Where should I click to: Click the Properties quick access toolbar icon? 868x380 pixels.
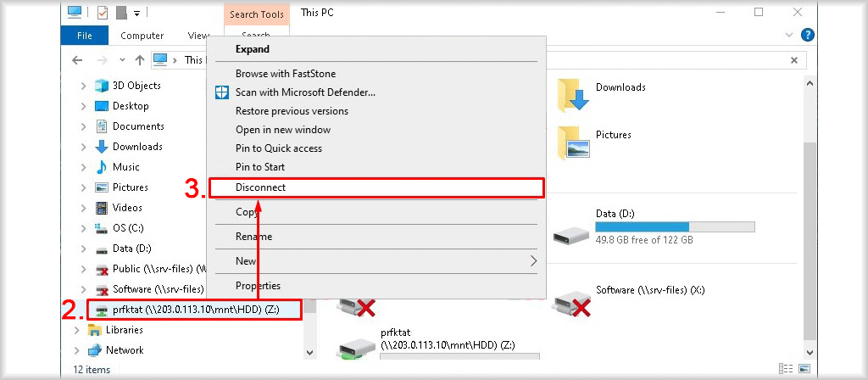[103, 12]
